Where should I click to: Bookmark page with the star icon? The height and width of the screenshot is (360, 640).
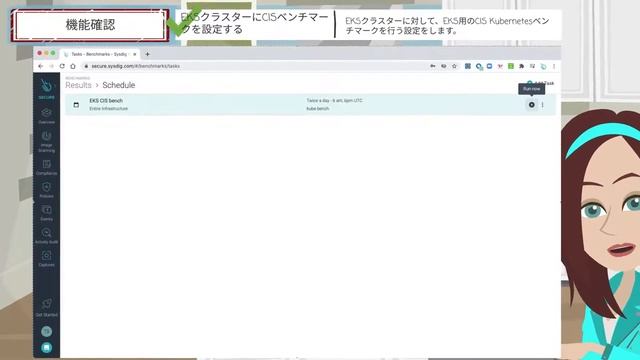(x=454, y=66)
